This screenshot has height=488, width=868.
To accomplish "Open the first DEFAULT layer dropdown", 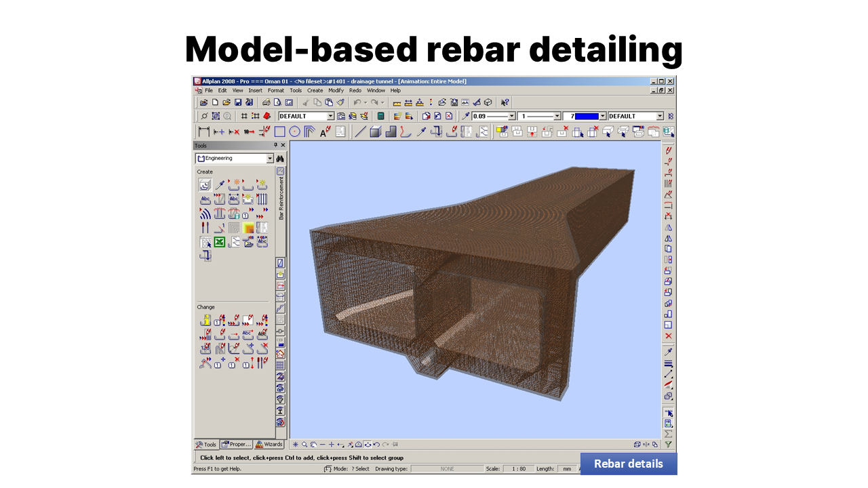I will pos(331,117).
